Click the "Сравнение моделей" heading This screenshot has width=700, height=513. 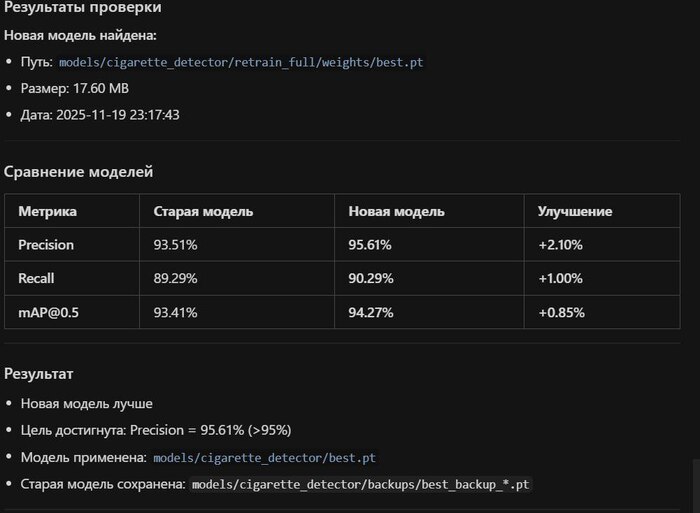(x=78, y=172)
